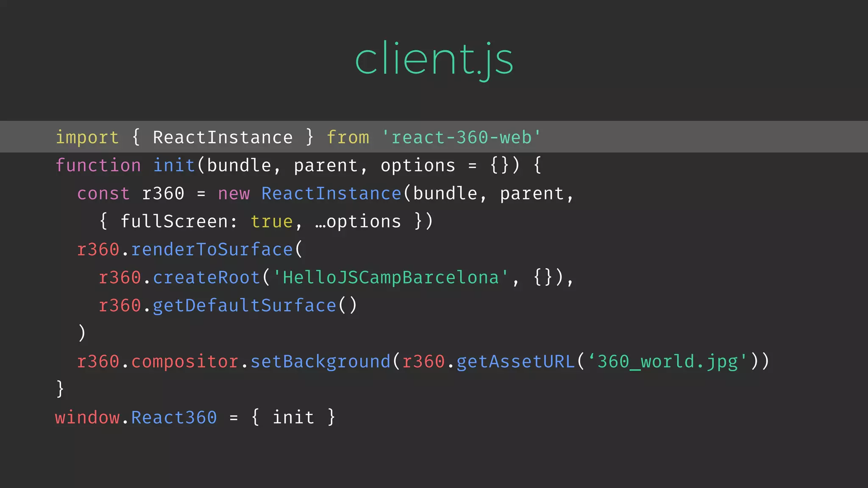This screenshot has width=868, height=488.
Task: Click the 'getAssetURL' method call
Action: [x=516, y=361]
